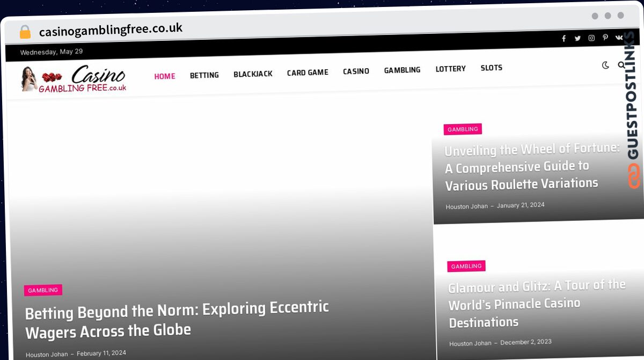
Task: Open the Pinterest social icon
Action: tap(605, 38)
